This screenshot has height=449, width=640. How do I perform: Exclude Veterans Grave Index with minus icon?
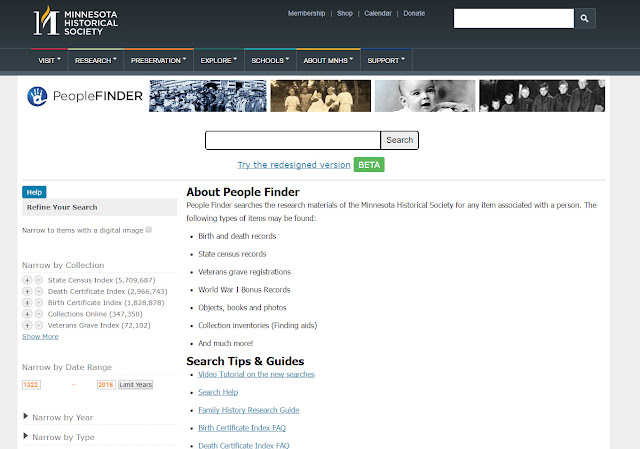(39, 325)
